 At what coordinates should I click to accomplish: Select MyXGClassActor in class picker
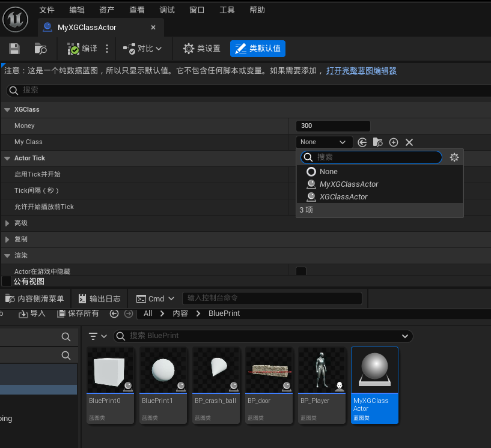click(380, 184)
